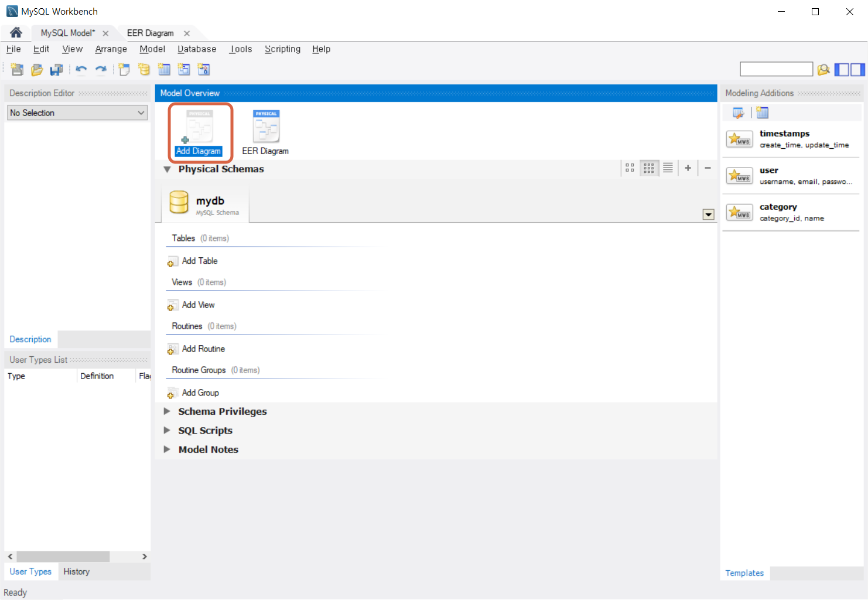This screenshot has width=868, height=600.
Task: Switch schemas to large icons view
Action: 630,168
